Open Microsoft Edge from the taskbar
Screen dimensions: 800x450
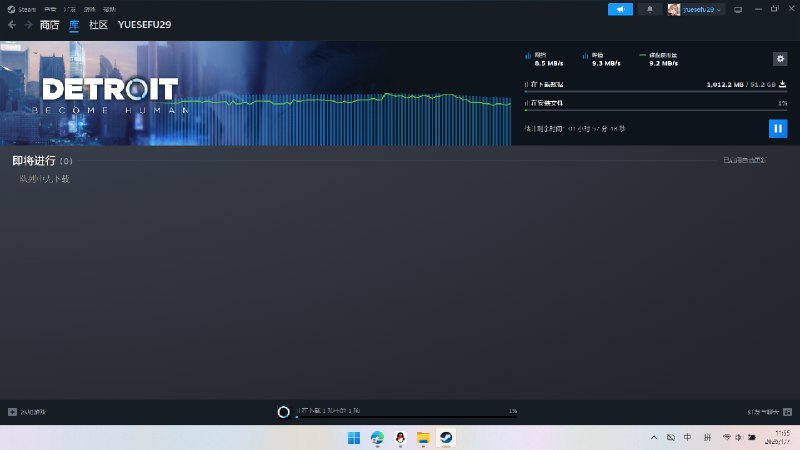click(377, 438)
